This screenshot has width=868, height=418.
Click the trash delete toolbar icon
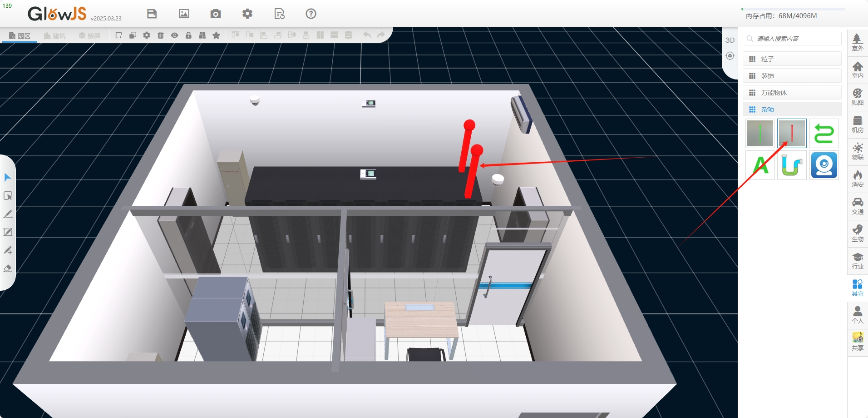coord(161,35)
